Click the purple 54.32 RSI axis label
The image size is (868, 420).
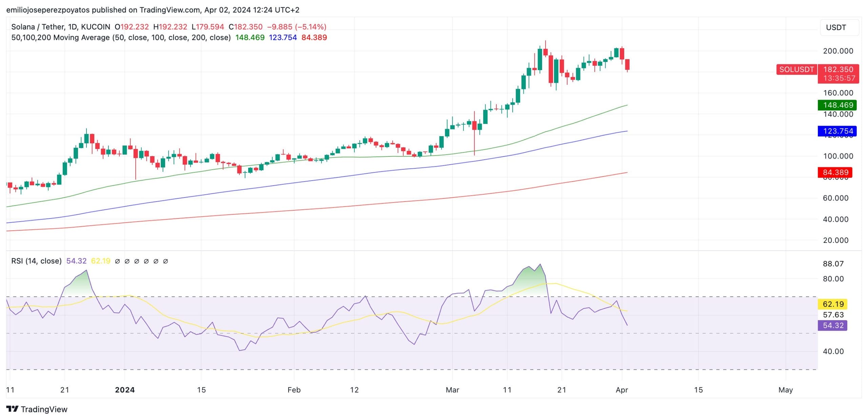coord(833,325)
